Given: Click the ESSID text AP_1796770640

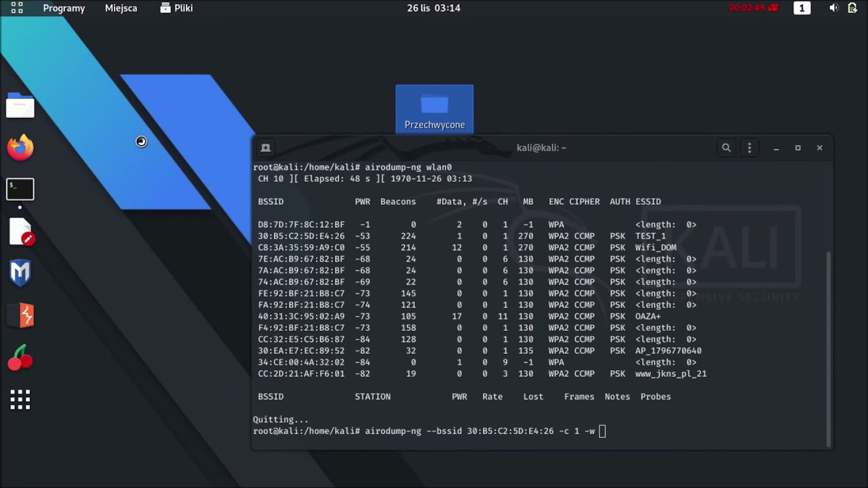Looking at the screenshot, I should (668, 351).
